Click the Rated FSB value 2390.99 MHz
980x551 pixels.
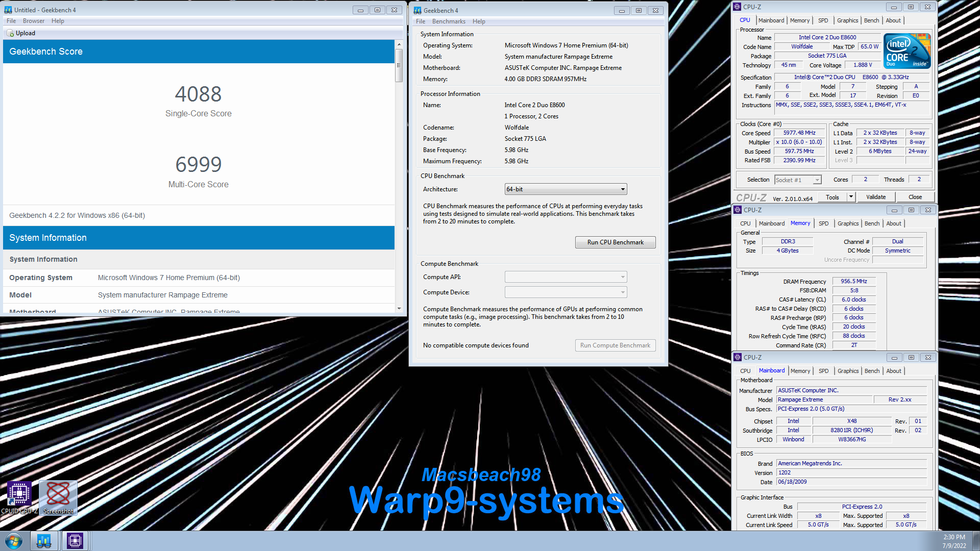pos(799,160)
